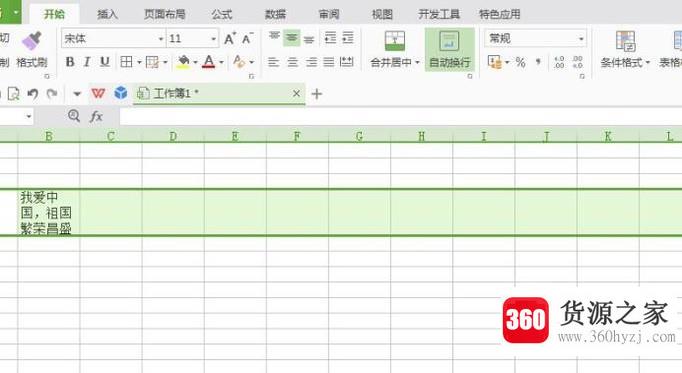Center text horizontally
The height and width of the screenshot is (373, 682).
coord(293,62)
